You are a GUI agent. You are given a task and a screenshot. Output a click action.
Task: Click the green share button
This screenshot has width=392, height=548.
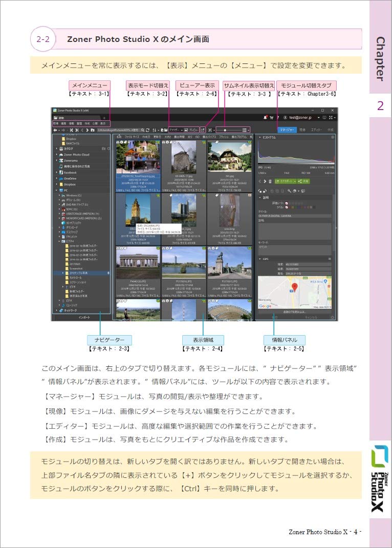click(x=303, y=181)
